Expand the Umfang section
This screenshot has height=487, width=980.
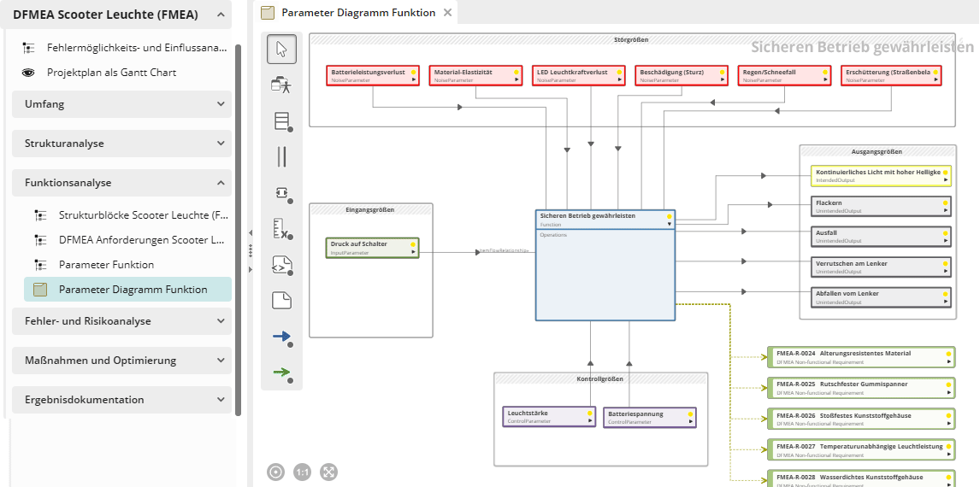click(221, 104)
